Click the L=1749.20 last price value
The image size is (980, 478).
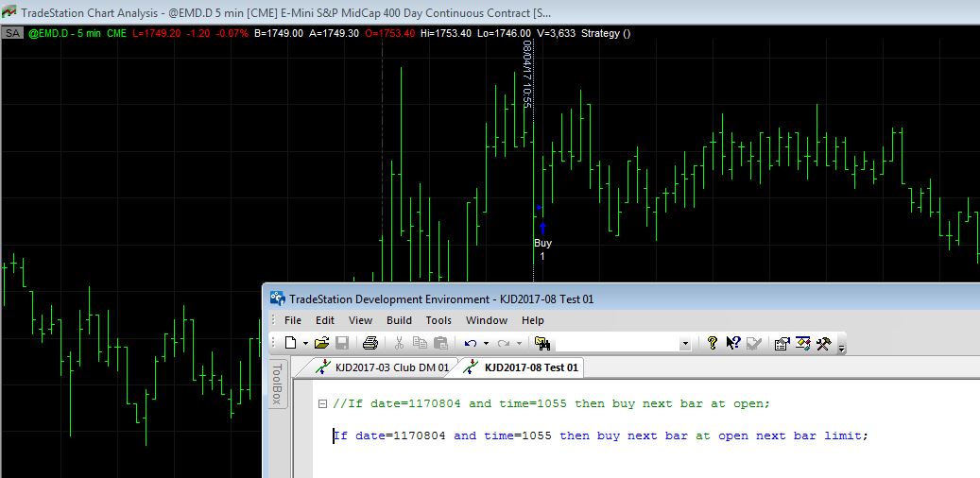(156, 33)
